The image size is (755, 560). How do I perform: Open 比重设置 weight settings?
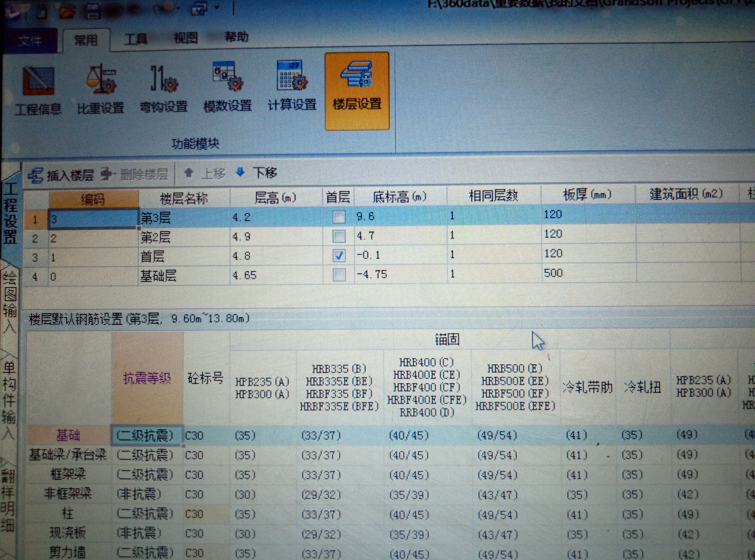coord(101,89)
